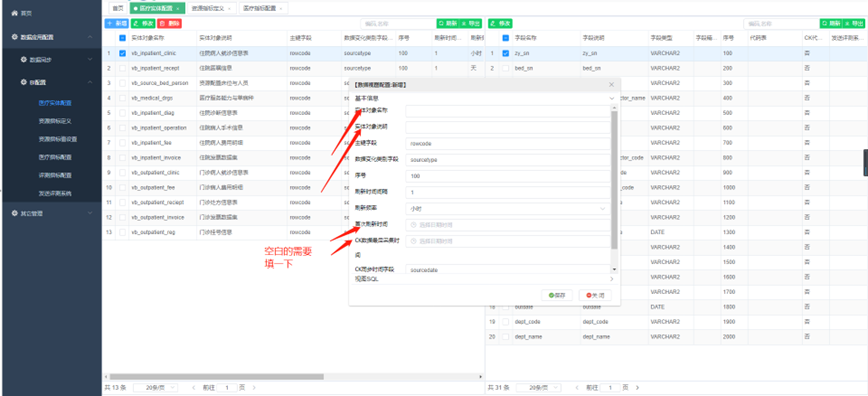868x396 pixels.
Task: Toggle checkbox for vb_inpatient_clinic row
Action: click(x=122, y=53)
